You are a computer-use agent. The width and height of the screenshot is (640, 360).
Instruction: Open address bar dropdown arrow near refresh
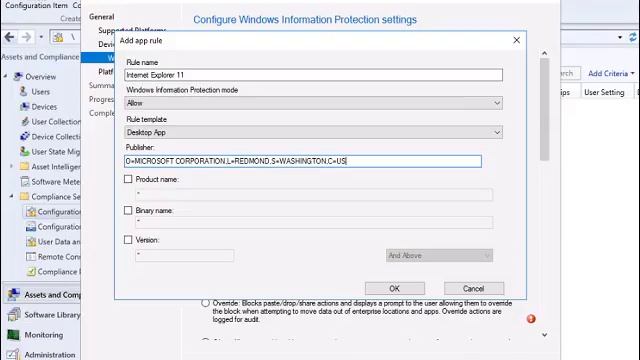620,37
